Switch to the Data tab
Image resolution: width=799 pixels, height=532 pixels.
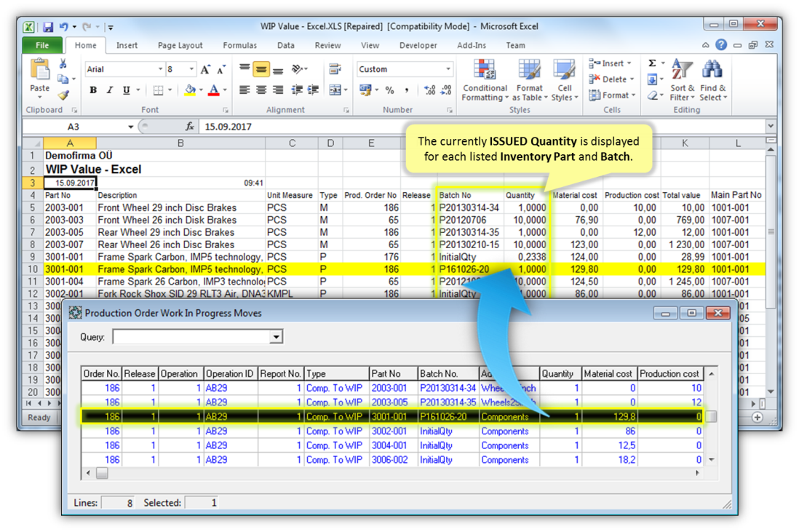[286, 45]
